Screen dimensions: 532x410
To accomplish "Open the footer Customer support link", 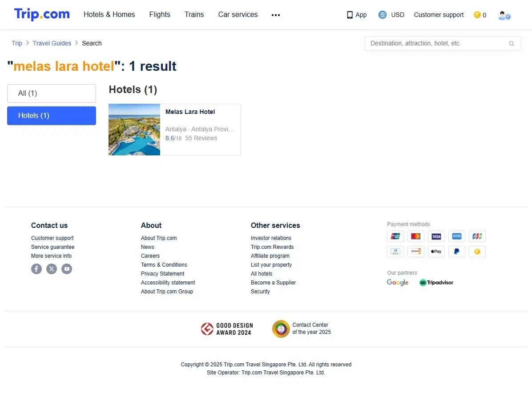I will pyautogui.click(x=52, y=238).
